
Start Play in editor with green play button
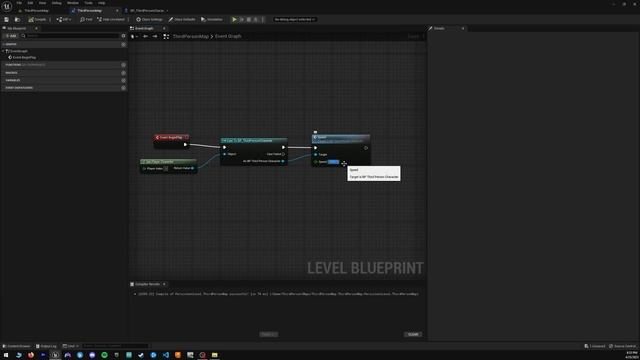click(234, 19)
